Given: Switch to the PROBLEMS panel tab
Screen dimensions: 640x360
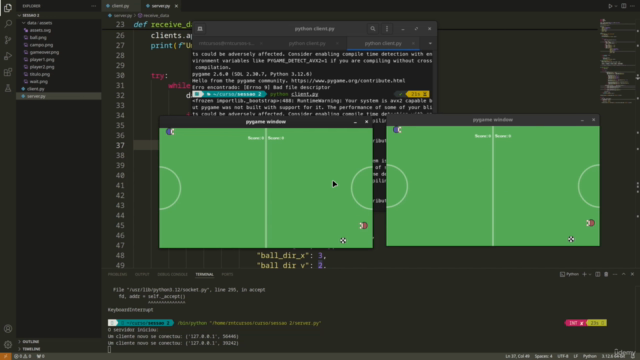Looking at the screenshot, I should (x=118, y=274).
